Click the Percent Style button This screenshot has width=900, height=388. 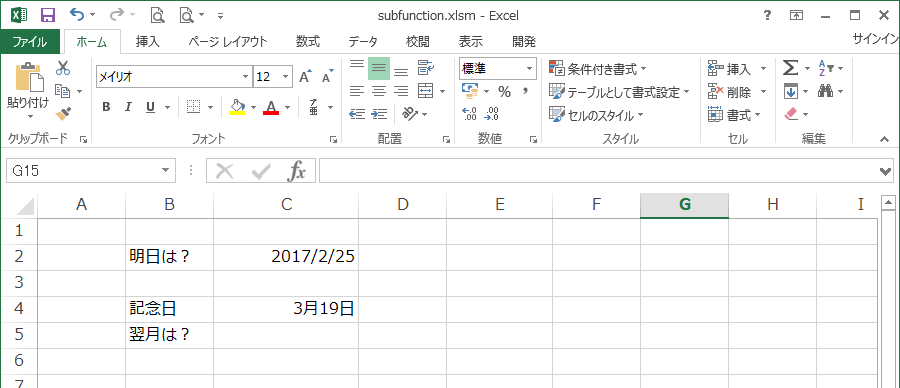[504, 91]
